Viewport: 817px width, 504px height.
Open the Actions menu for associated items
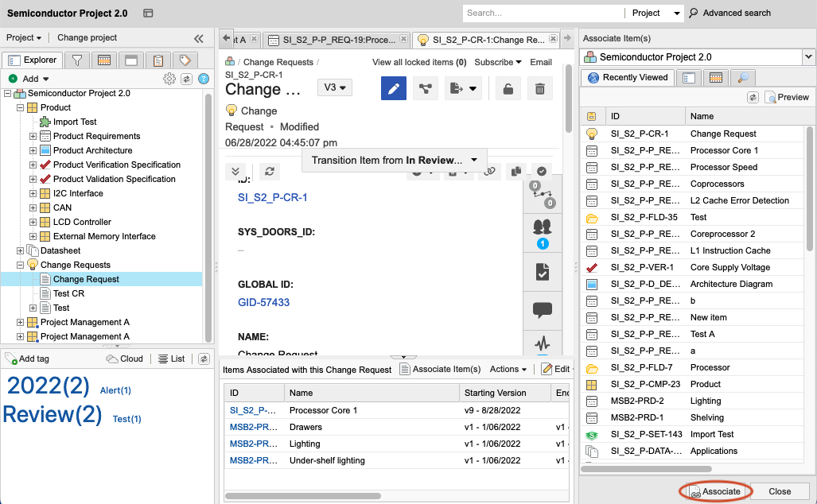[508, 369]
